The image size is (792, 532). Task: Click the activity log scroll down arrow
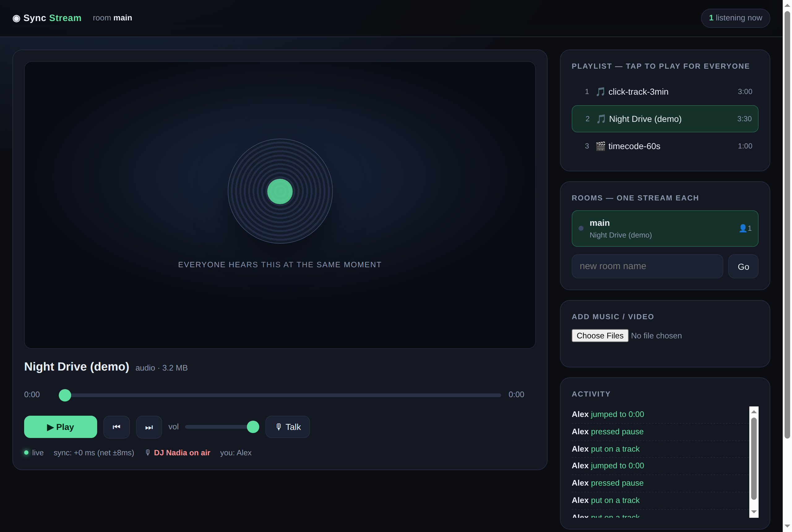click(x=754, y=512)
